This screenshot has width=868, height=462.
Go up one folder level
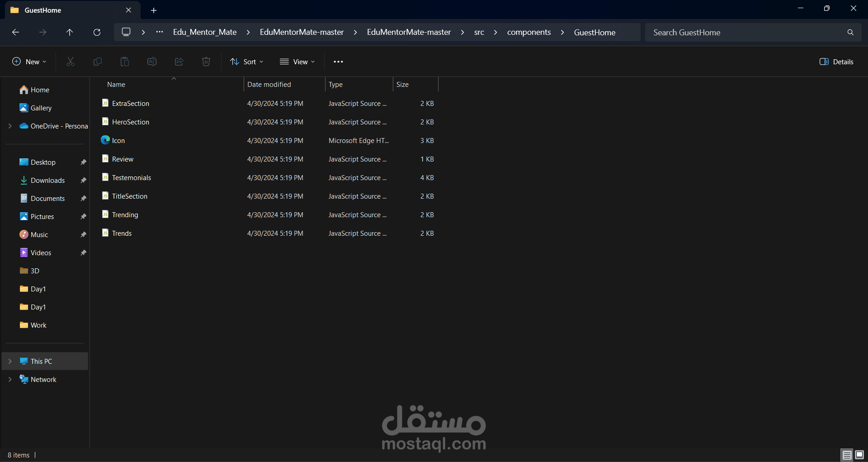coord(70,32)
